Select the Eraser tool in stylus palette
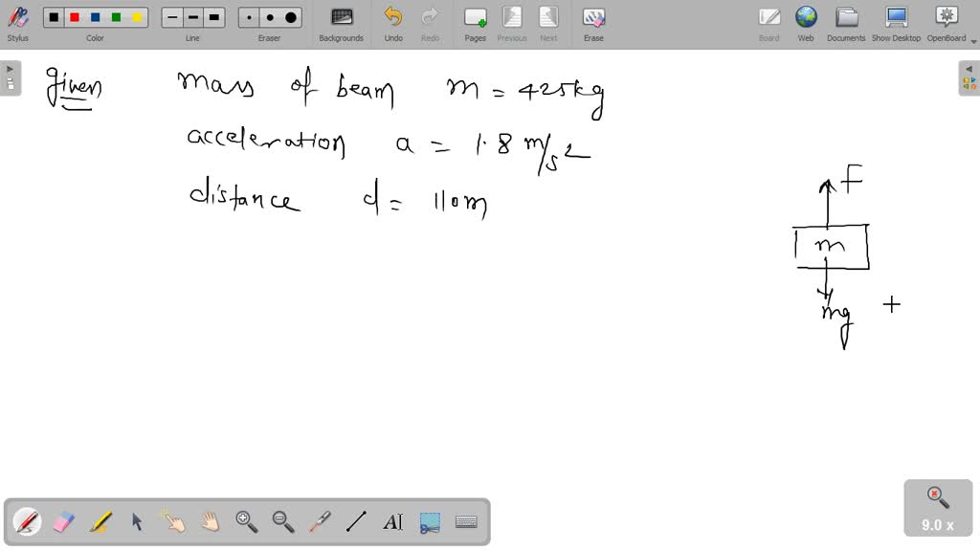Viewport: 980px width, 551px height. (x=64, y=521)
